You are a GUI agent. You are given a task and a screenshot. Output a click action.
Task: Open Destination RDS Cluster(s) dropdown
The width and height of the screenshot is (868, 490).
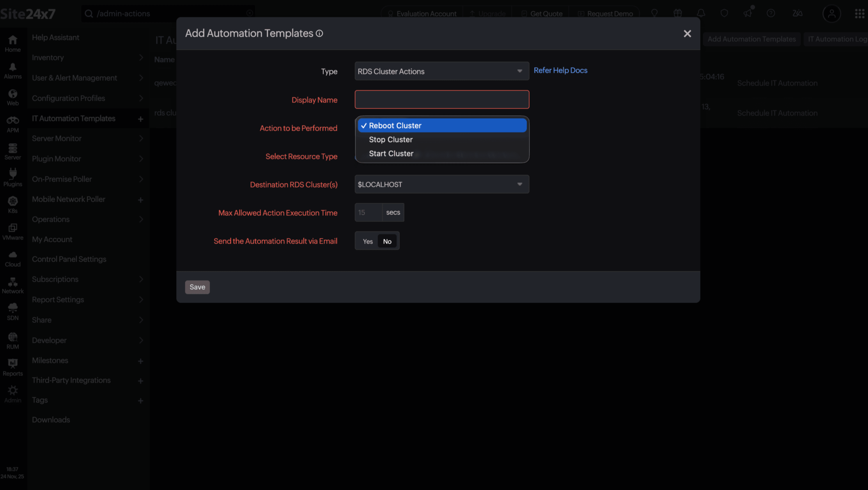click(441, 184)
